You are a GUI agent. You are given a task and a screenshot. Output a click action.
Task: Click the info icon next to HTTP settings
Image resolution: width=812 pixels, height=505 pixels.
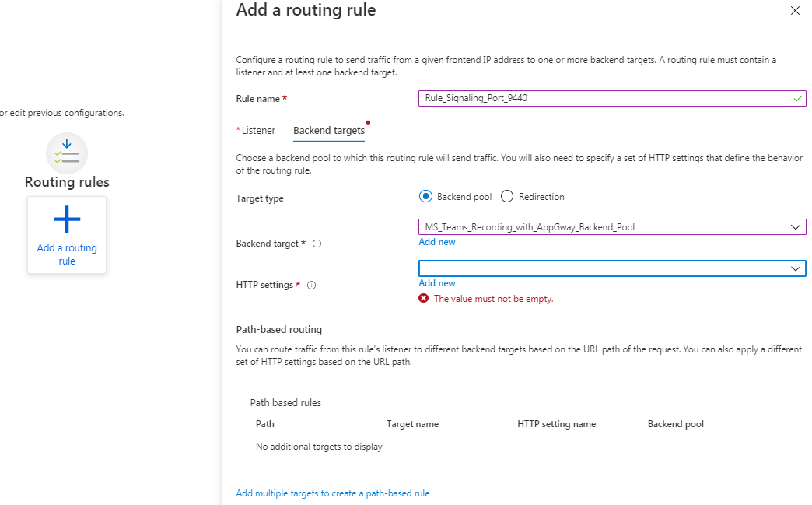311,286
